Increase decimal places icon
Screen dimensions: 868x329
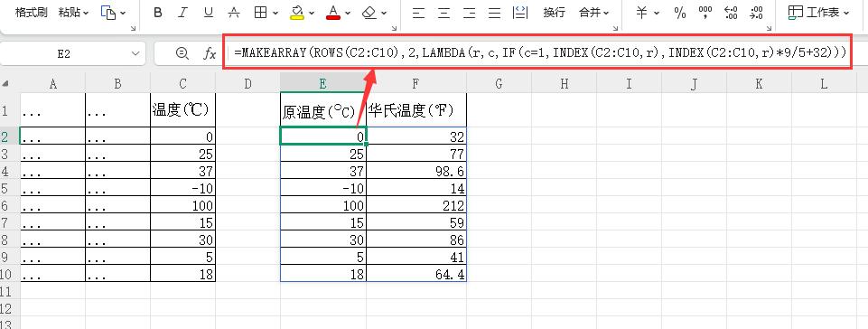tap(731, 13)
